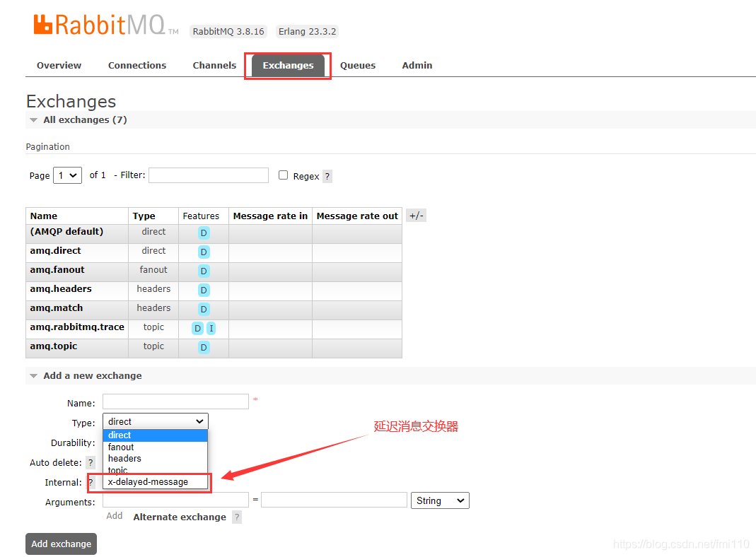Choose x-delayed-message in the Type list
The image size is (756, 557).
click(156, 482)
